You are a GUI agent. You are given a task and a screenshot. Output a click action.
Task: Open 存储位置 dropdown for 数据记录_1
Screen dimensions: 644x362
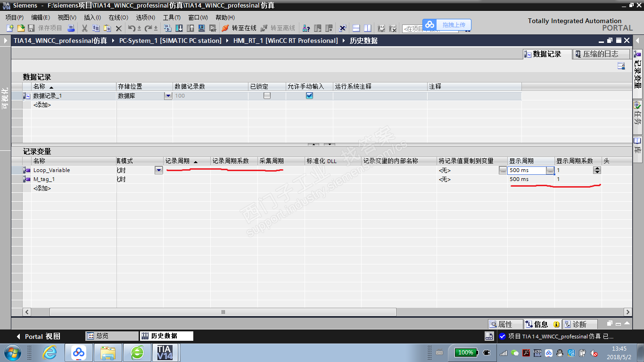[x=168, y=96]
